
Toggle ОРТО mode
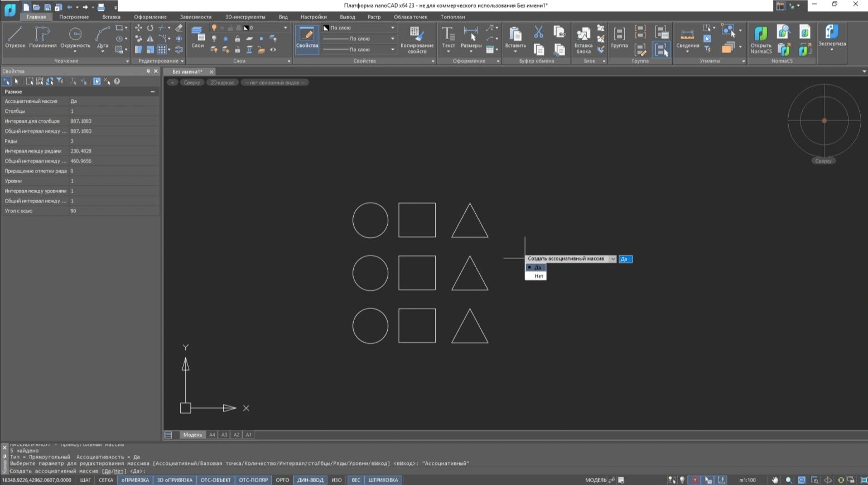[282, 480]
